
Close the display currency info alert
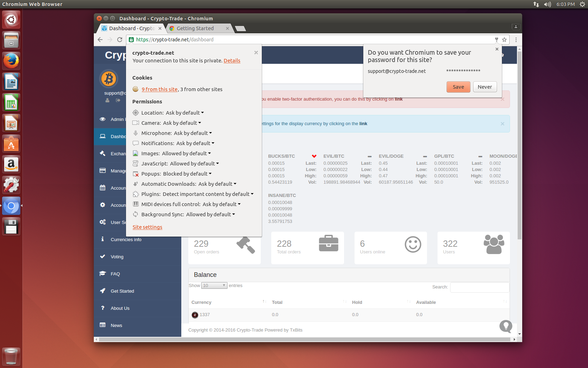pos(503,124)
